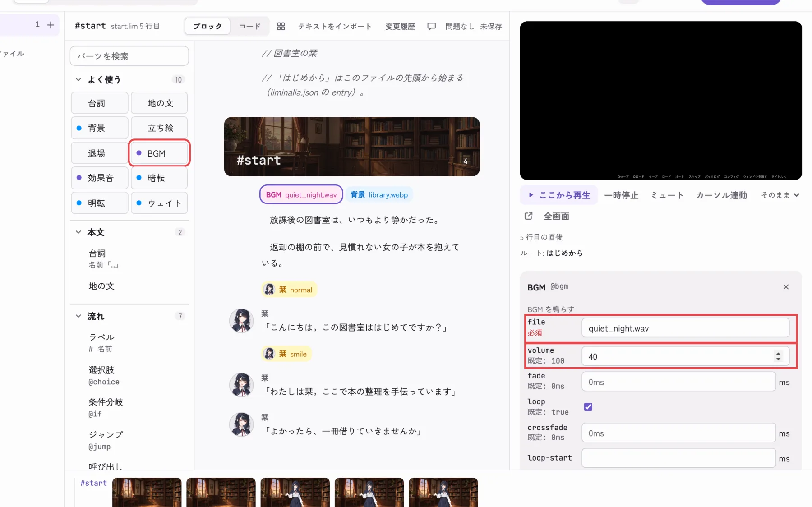The image size is (812, 507).
Task: Open the そのまま dropdown
Action: coord(780,195)
